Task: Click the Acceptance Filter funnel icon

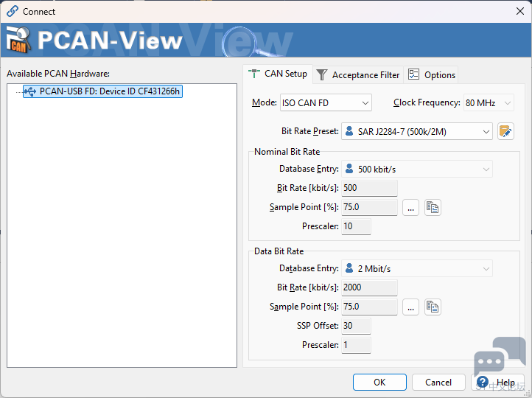Action: 322,74
